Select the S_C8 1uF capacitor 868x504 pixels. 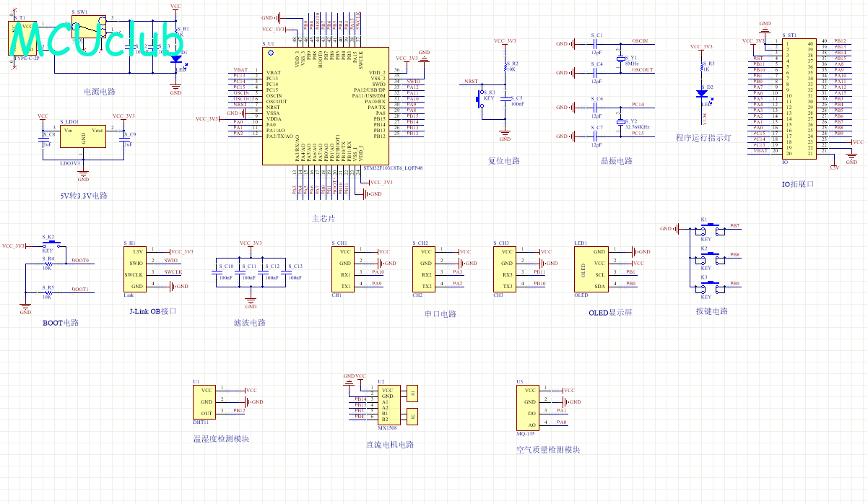click(x=43, y=140)
